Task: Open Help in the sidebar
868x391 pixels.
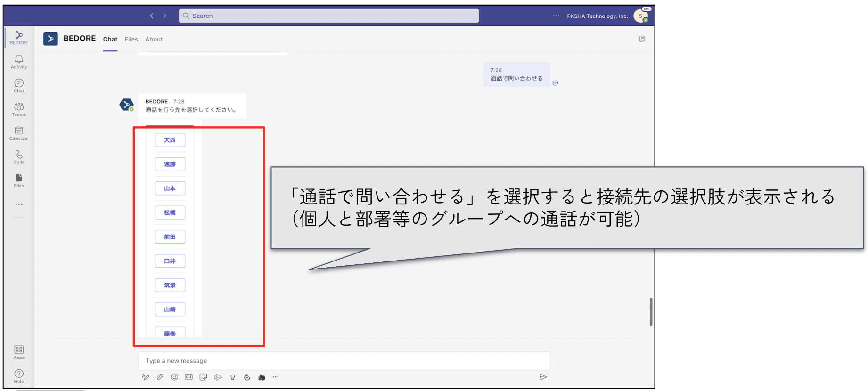Action: point(19,376)
